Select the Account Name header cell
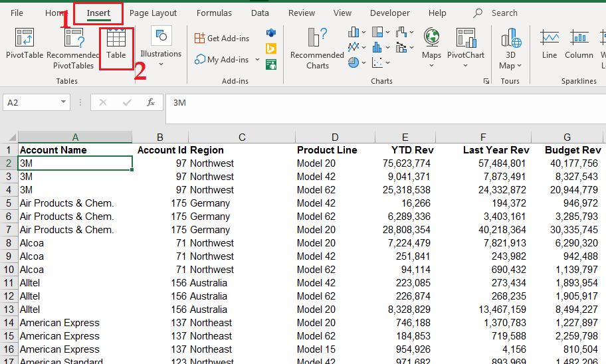This screenshot has height=364, width=606. 75,150
